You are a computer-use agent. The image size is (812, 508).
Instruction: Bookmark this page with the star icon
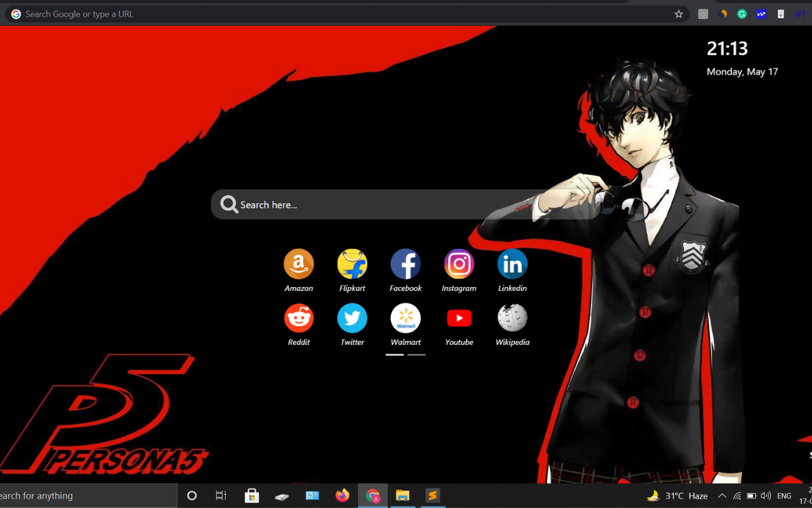click(679, 14)
